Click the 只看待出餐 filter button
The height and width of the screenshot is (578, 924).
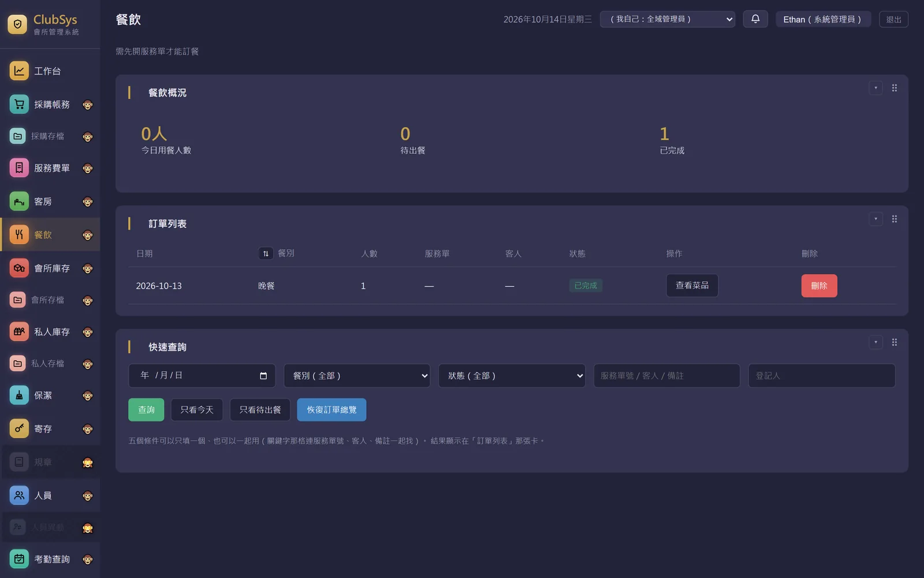click(x=260, y=410)
